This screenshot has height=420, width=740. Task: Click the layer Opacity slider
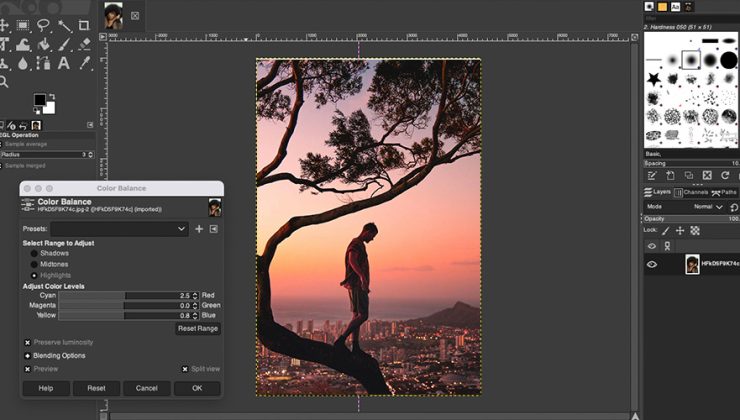pyautogui.click(x=692, y=219)
